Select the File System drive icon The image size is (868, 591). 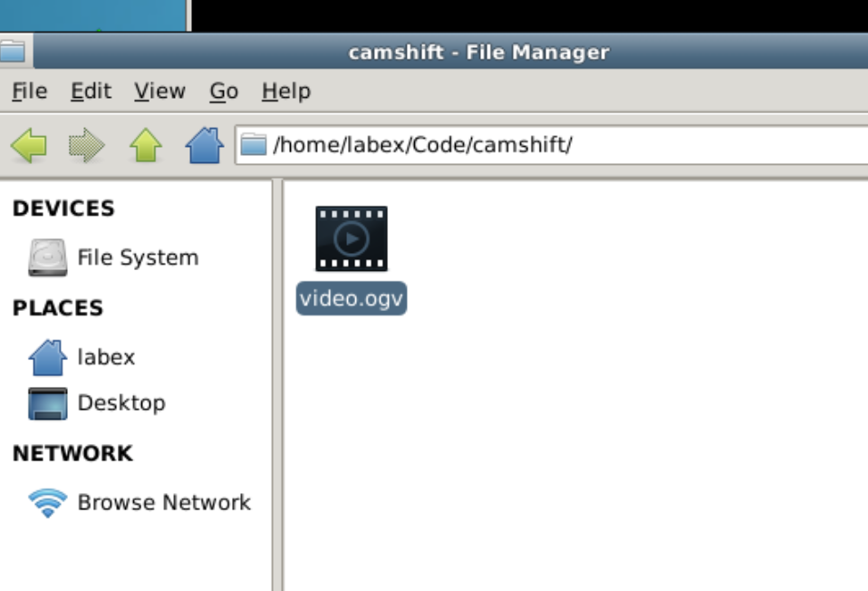[x=47, y=258]
